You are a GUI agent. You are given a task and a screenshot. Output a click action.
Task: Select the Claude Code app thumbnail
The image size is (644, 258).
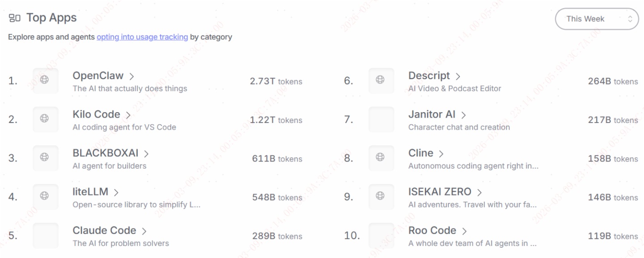coord(46,235)
